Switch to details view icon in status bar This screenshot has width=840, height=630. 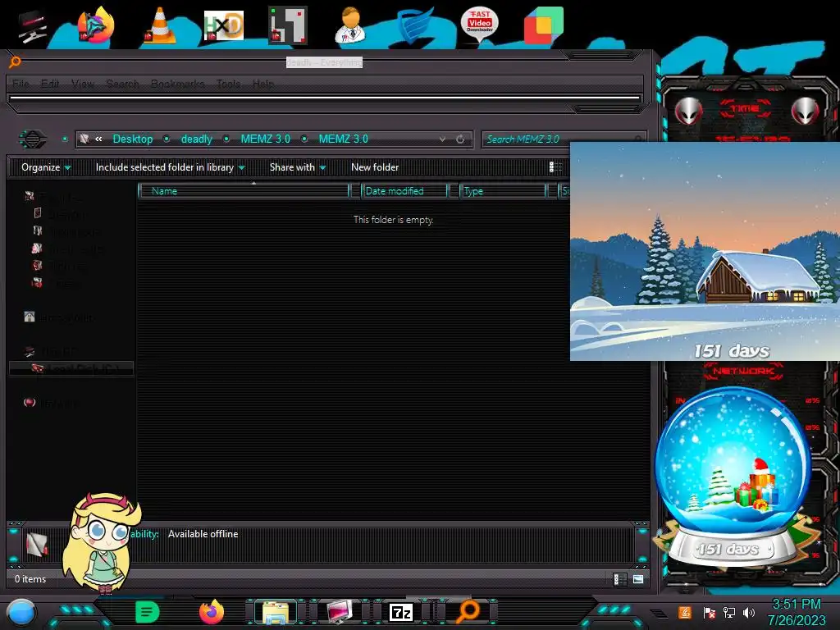click(620, 579)
